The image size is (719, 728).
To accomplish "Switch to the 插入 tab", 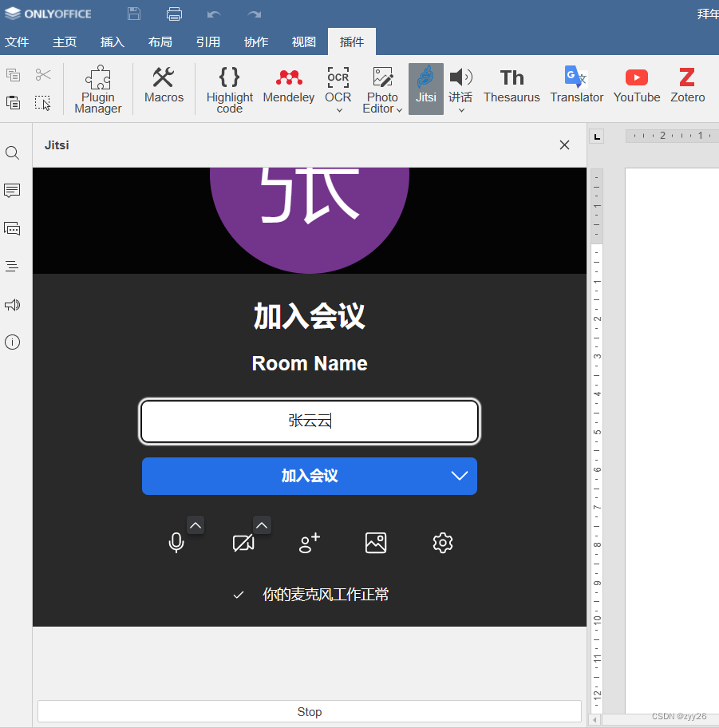I will (113, 42).
